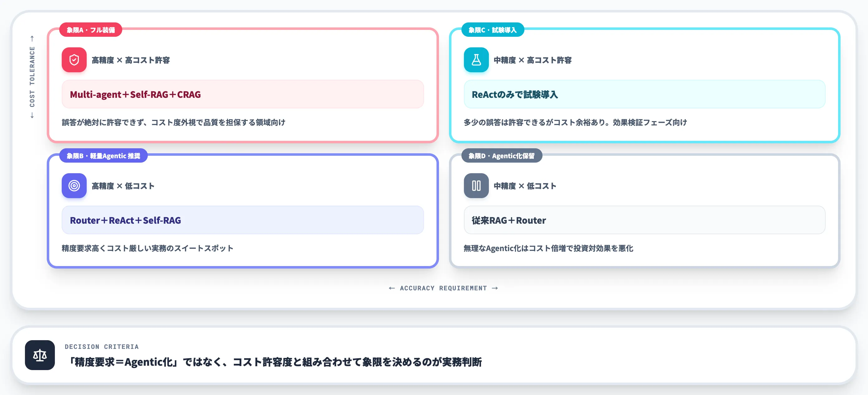Click the gray pause icon in quadrant D
868x395 pixels.
[x=476, y=186]
